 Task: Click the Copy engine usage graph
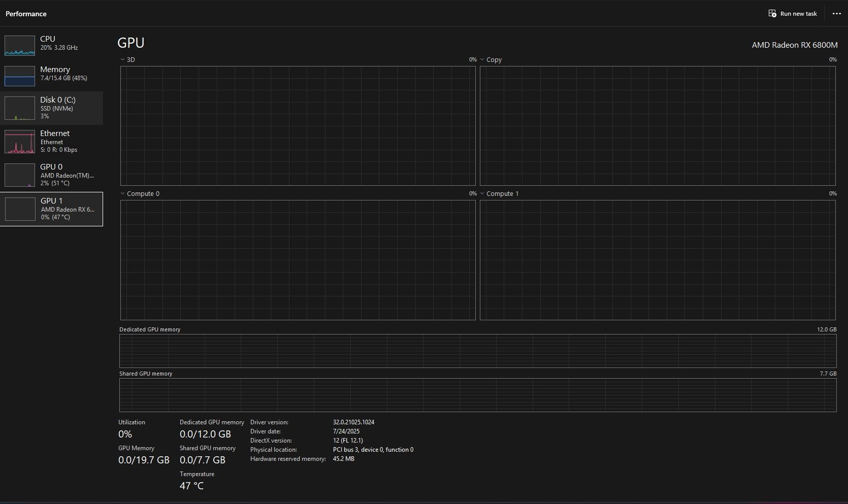click(x=658, y=126)
